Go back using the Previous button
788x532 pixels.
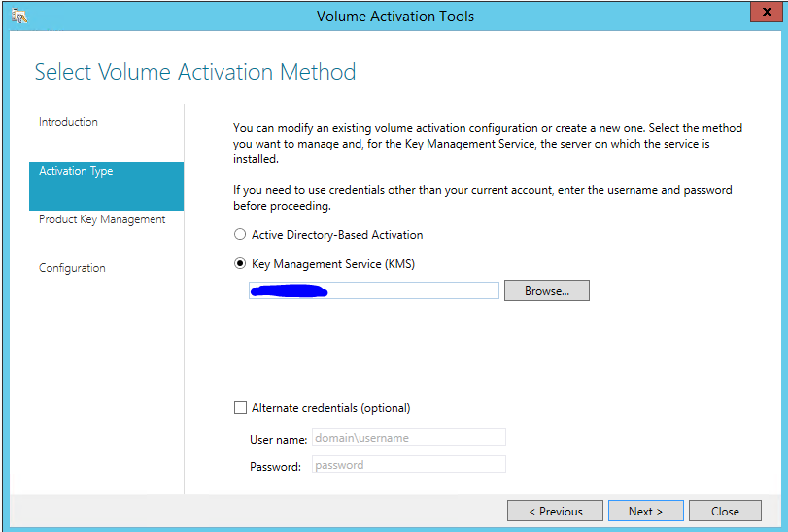[x=555, y=511]
